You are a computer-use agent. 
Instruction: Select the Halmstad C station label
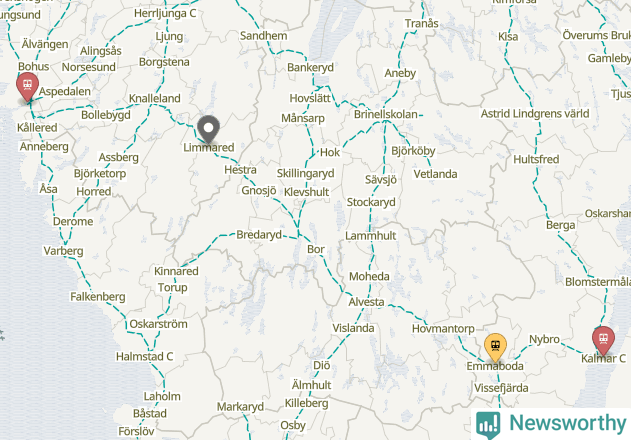(144, 357)
